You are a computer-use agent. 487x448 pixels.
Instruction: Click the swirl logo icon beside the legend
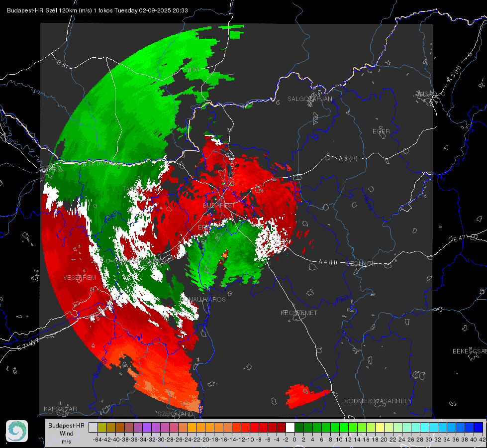tap(17, 431)
